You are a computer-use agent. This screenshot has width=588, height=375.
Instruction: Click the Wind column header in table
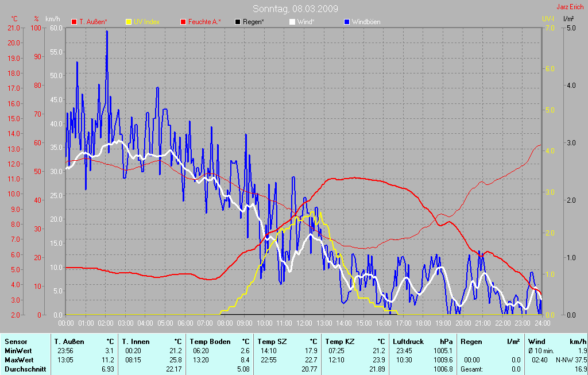537,342
